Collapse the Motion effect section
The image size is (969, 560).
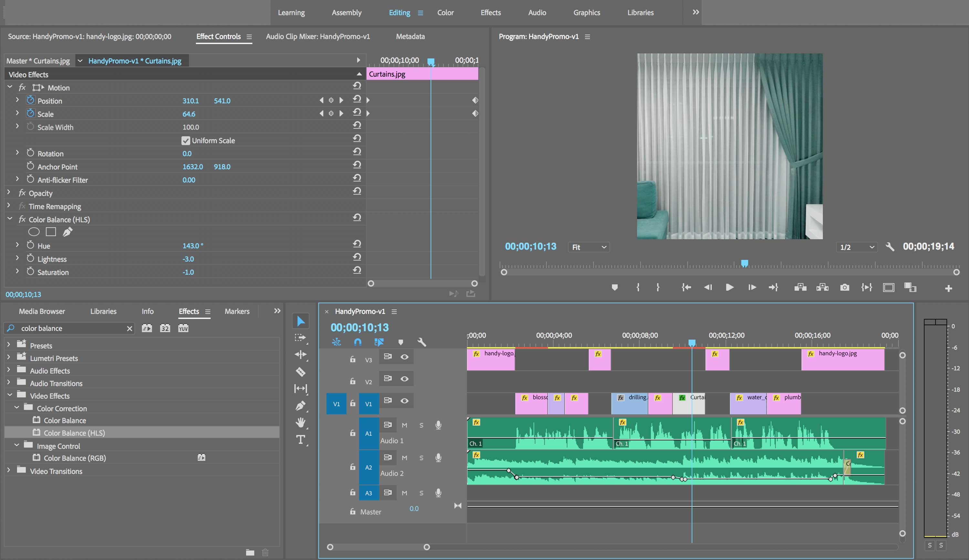point(10,87)
